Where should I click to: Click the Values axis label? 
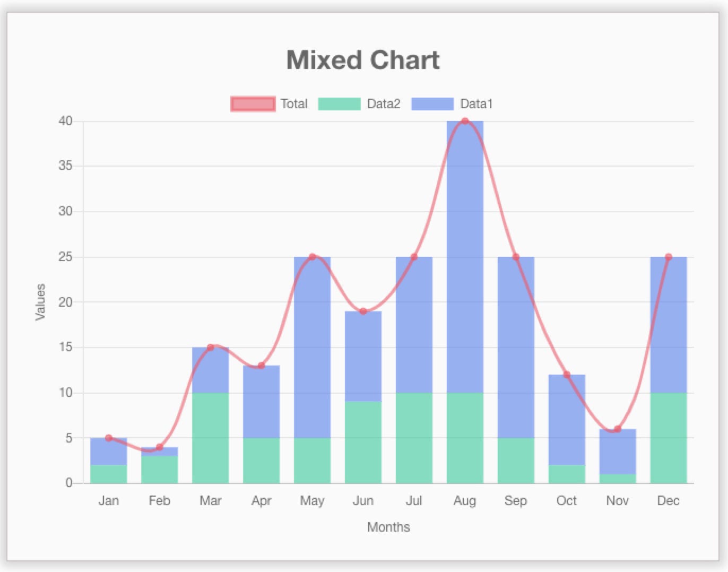40,302
